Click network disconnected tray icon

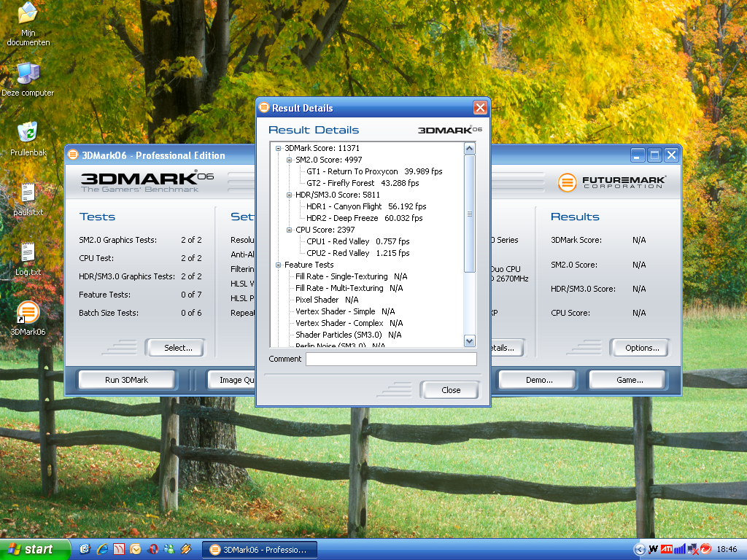(x=693, y=550)
